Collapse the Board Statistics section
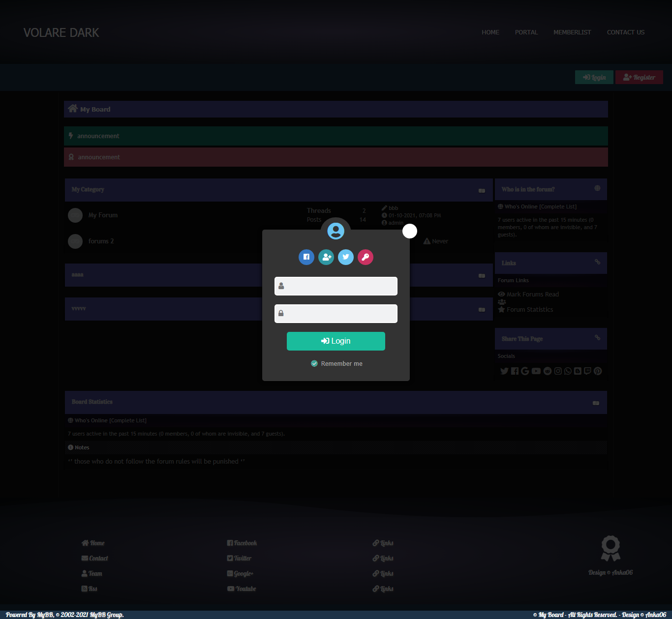 [x=596, y=403]
